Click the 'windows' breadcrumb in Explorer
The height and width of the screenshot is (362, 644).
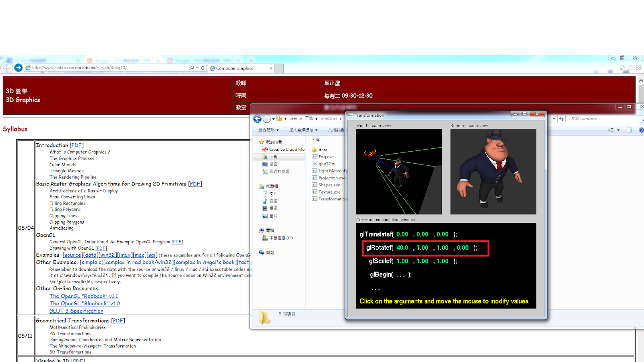point(329,119)
